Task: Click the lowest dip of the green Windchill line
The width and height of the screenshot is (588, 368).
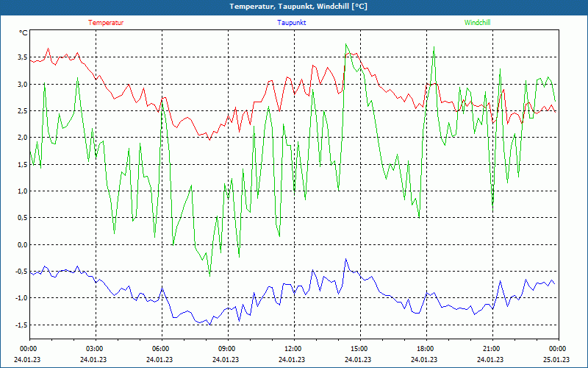Action: (209, 275)
